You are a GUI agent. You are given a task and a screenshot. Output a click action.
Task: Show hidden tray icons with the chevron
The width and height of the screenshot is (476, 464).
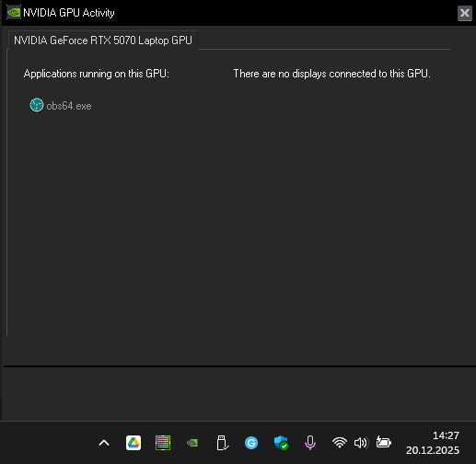[104, 443]
